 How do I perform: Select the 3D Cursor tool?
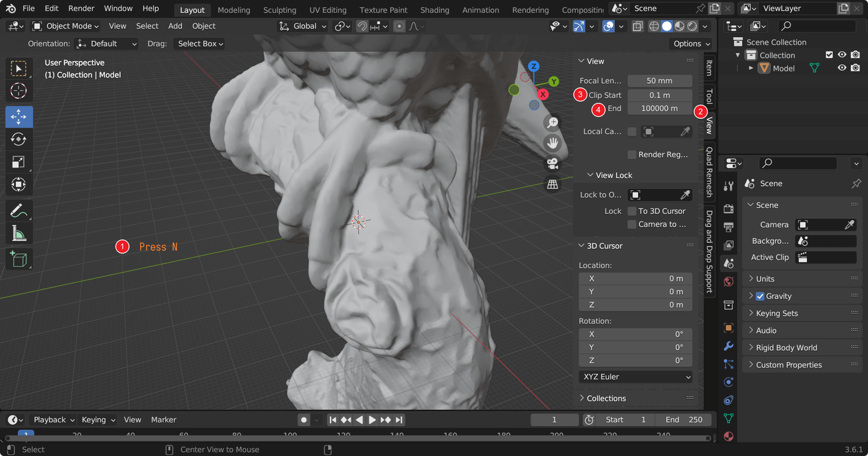pos(19,91)
